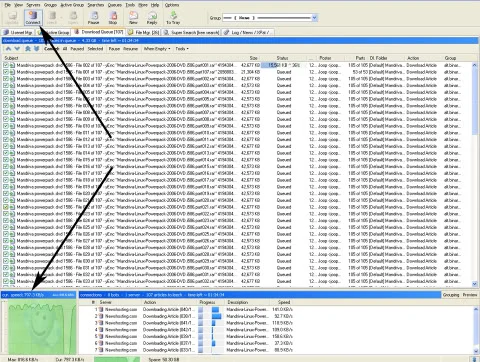Click the Reply toolbar icon
Screen dimensions: 480x362
(x=152, y=17)
